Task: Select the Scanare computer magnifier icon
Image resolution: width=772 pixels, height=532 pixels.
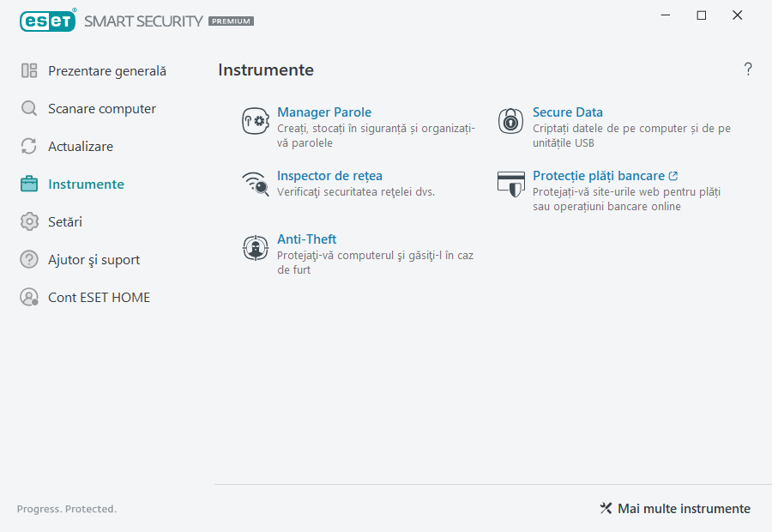Action: (28, 108)
